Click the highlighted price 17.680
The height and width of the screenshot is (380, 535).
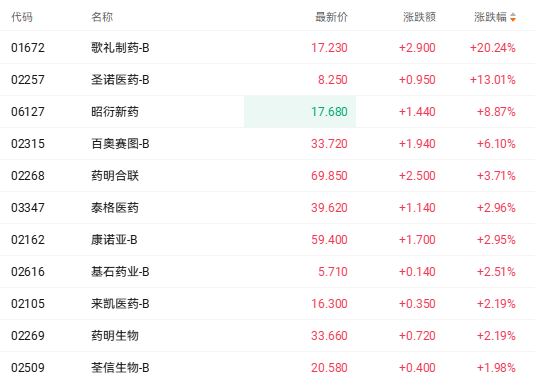pyautogui.click(x=329, y=112)
